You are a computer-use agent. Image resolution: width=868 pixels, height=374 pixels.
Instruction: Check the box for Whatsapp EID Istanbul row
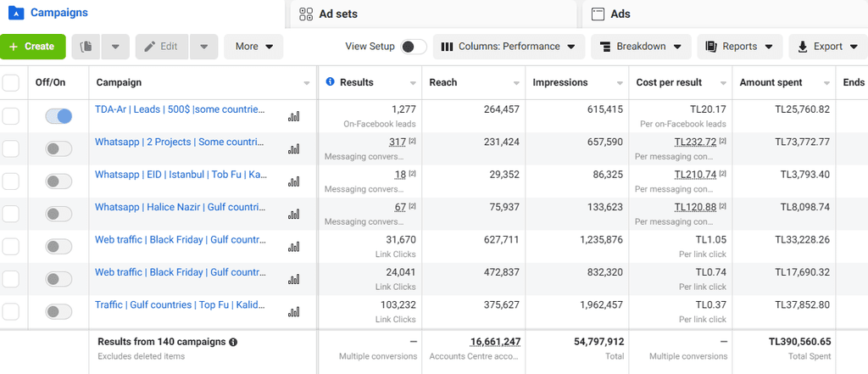[10, 181]
